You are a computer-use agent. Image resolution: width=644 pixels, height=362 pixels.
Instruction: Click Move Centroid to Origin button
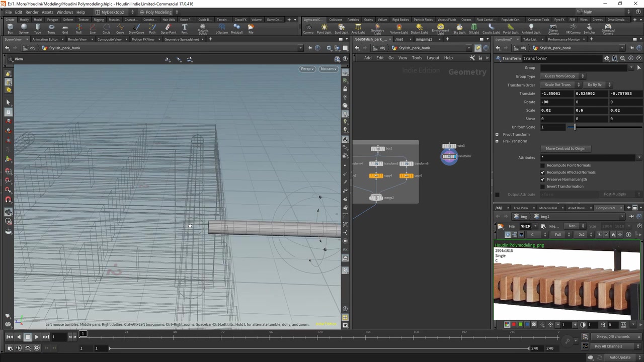(566, 148)
